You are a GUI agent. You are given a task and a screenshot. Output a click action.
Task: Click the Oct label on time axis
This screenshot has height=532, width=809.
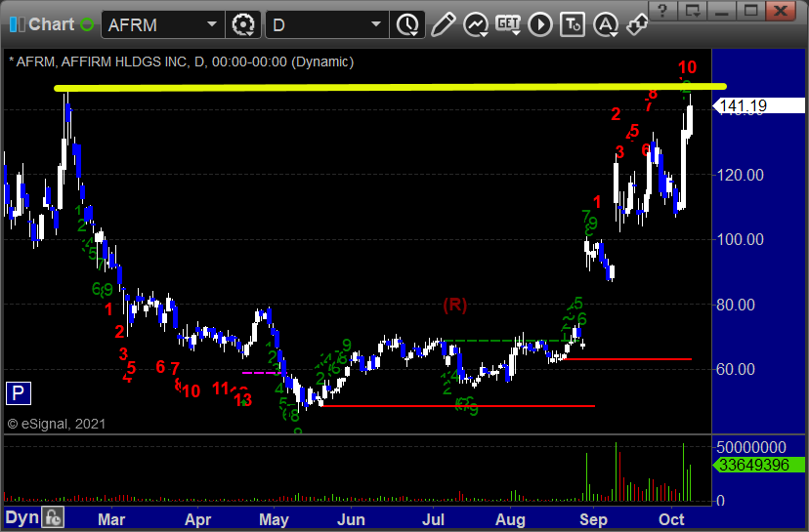coord(671,519)
